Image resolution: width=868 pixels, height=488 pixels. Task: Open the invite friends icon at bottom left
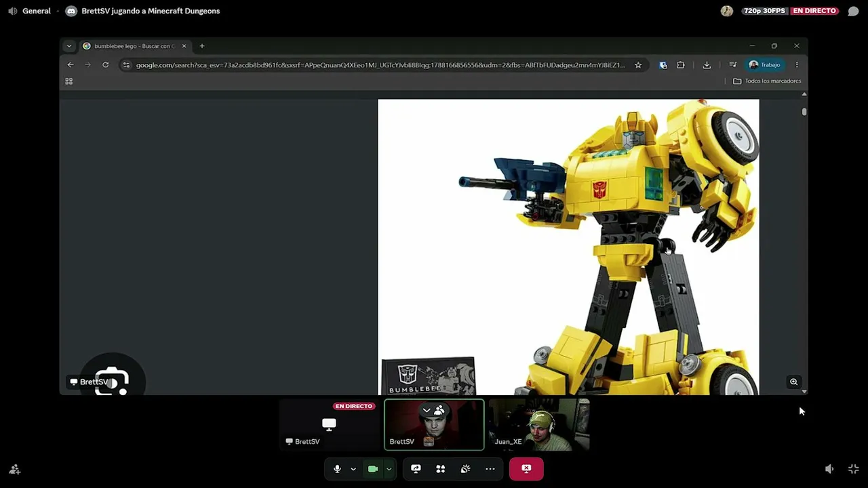pyautogui.click(x=14, y=469)
